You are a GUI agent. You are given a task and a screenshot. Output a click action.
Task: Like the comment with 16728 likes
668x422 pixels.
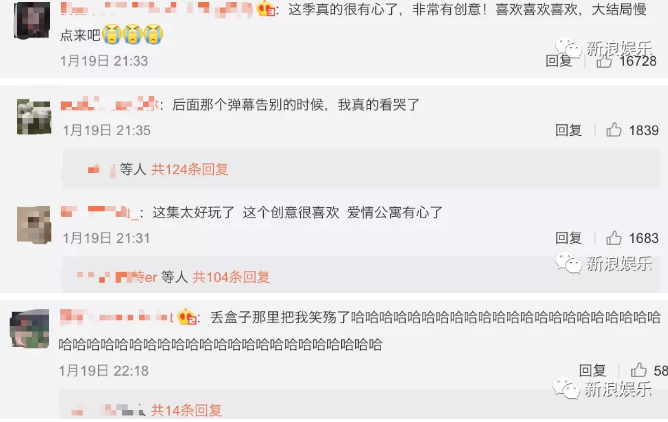pyautogui.click(x=604, y=62)
